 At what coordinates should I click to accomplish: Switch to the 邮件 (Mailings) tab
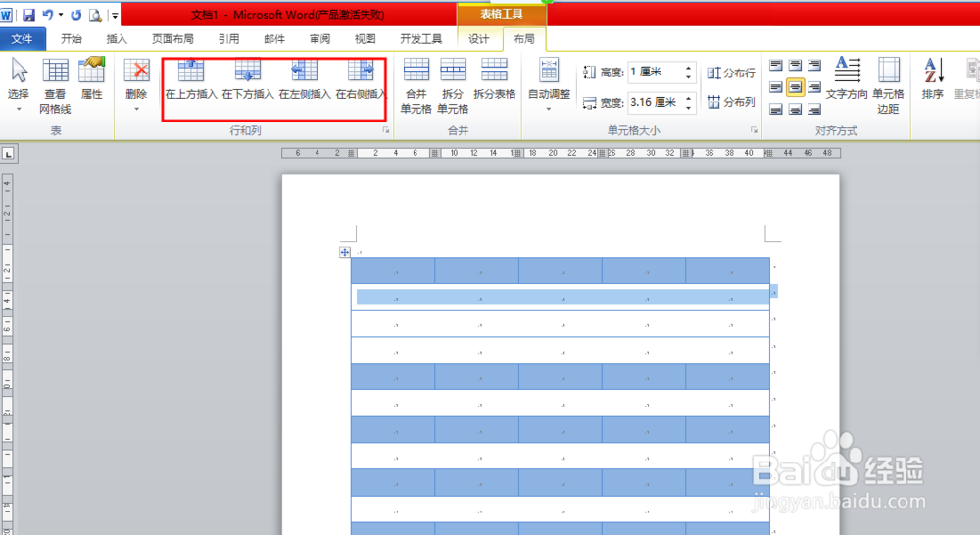(x=273, y=39)
